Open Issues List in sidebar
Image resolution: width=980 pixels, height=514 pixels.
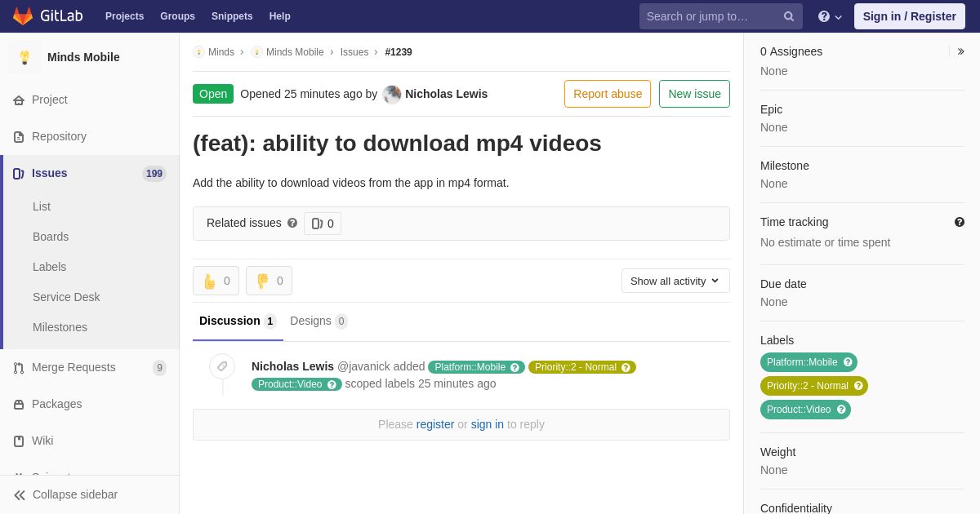42,206
